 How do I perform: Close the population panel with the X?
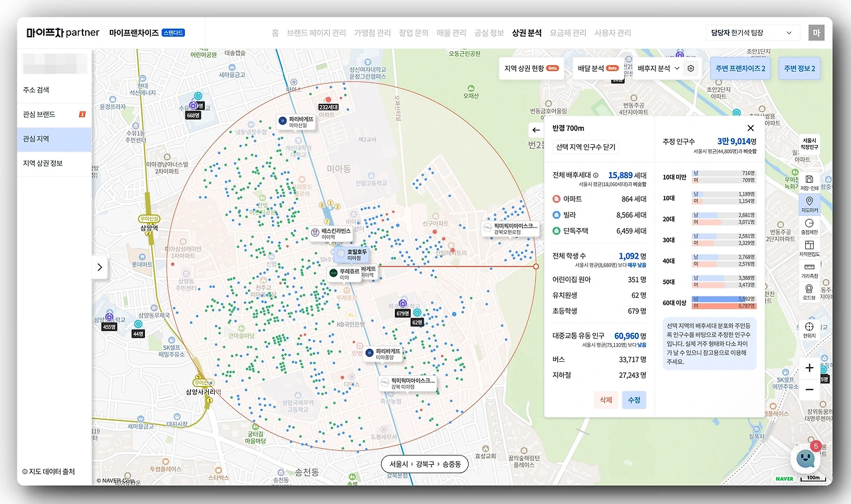(x=751, y=128)
